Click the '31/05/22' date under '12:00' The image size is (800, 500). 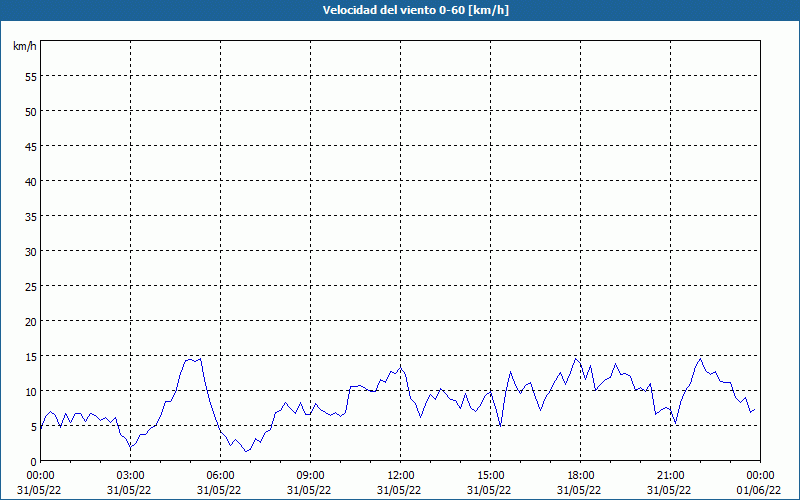point(399,490)
